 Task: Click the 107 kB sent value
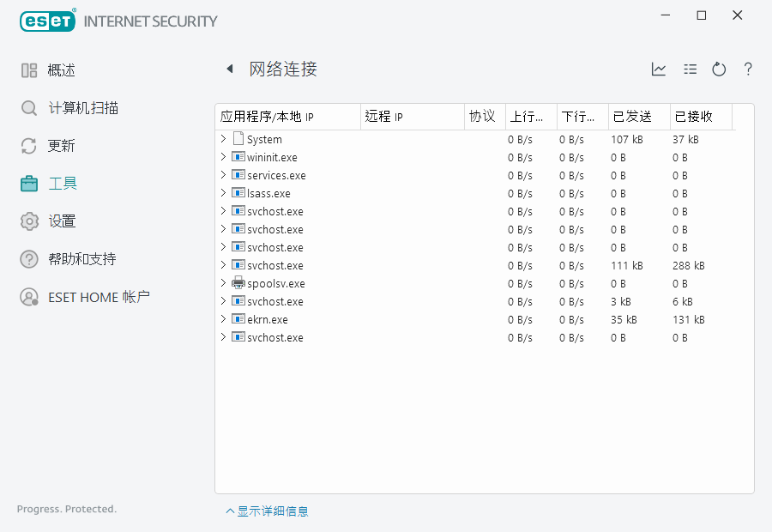click(x=627, y=139)
